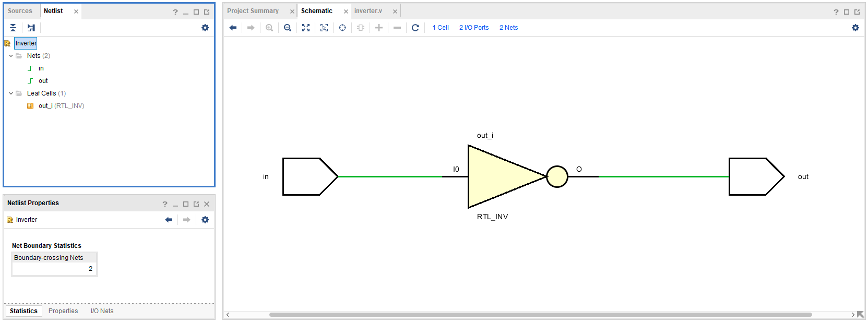Click the 1 Cell link
The image size is (868, 322).
point(441,28)
